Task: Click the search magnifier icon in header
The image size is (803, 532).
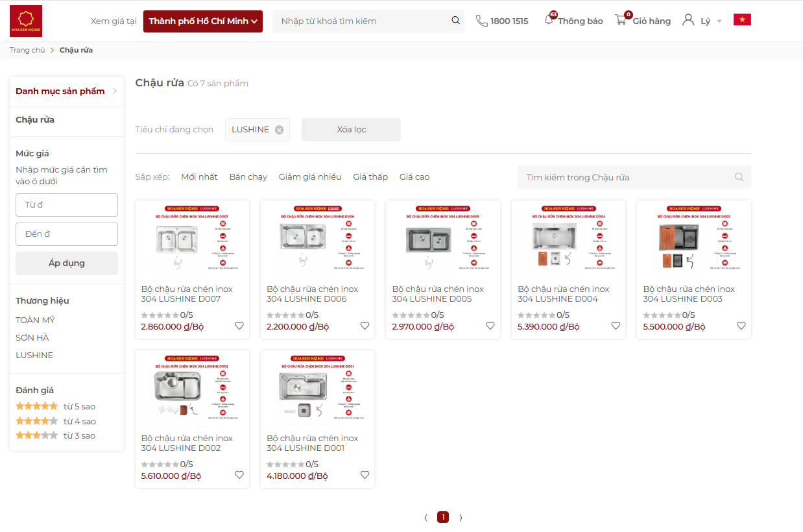Action: click(x=456, y=21)
